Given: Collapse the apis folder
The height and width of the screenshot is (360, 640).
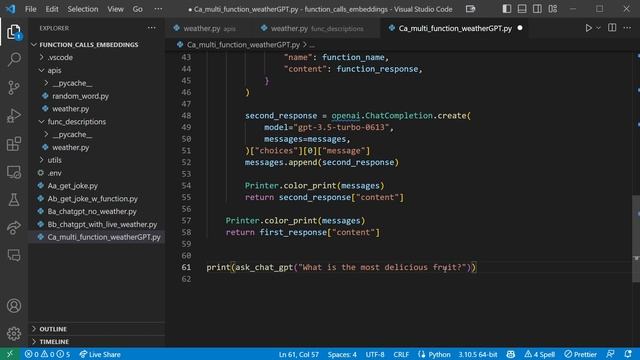Looking at the screenshot, I should (x=54, y=71).
